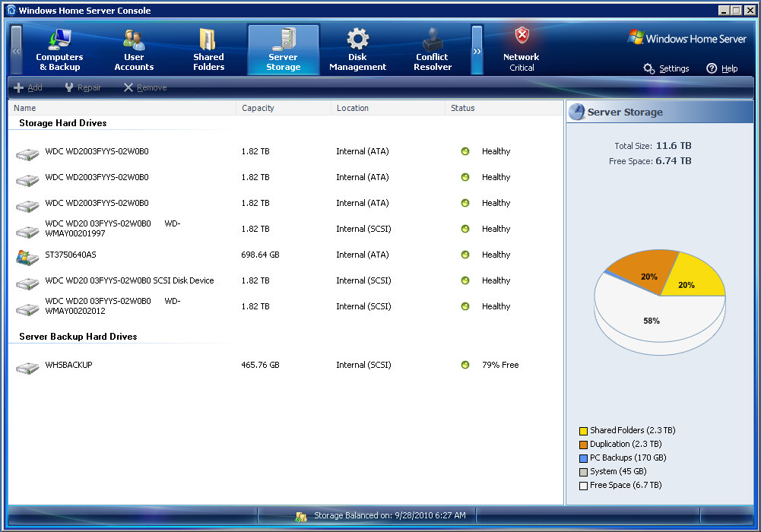The width and height of the screenshot is (761, 532).
Task: Click the 79% Free status text
Action: 500,365
